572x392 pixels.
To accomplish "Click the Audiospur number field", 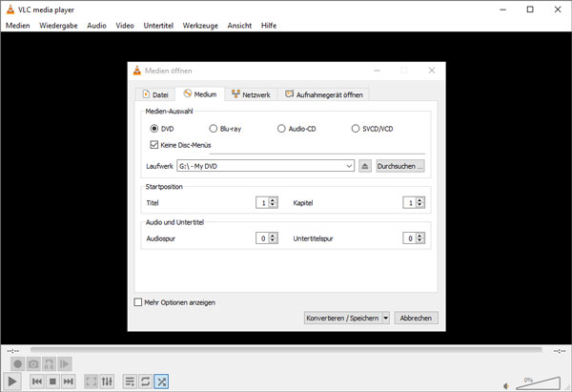I will point(263,238).
